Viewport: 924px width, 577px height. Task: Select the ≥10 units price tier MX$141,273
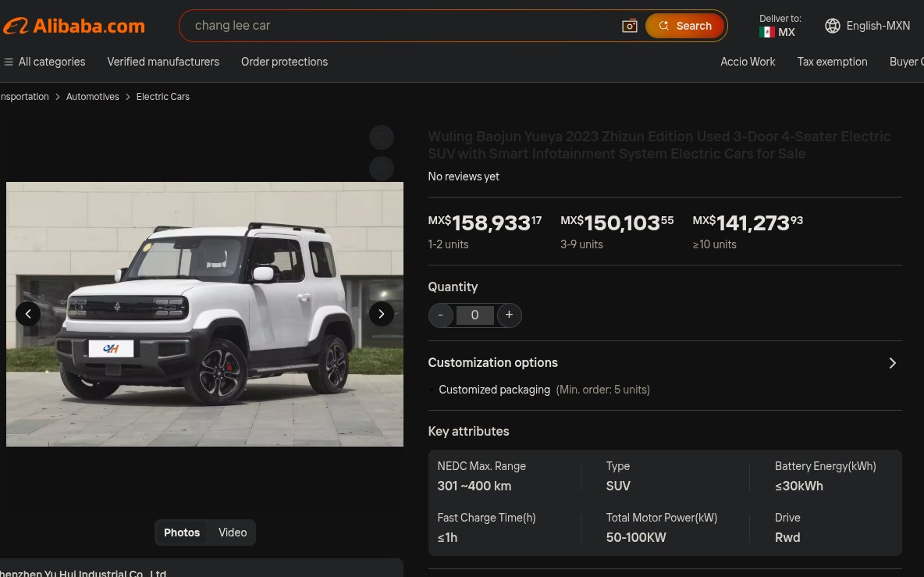747,232
